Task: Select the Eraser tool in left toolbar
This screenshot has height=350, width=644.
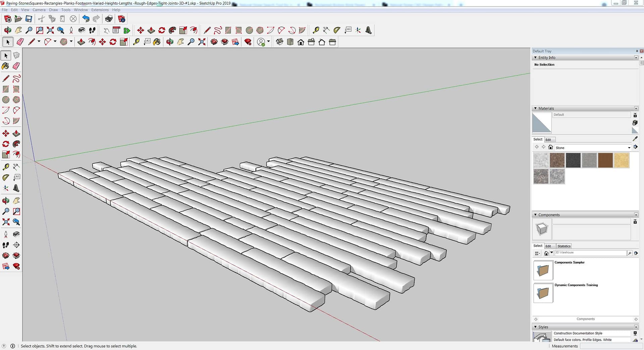Action: coord(16,66)
